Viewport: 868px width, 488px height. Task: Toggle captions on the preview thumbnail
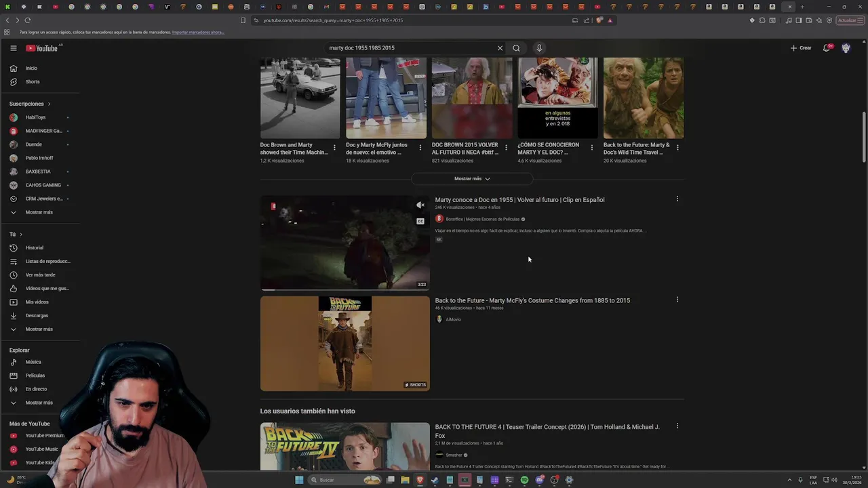point(420,221)
